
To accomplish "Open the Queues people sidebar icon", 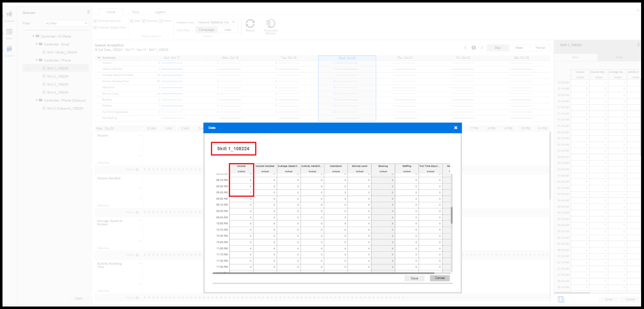I will [9, 49].
